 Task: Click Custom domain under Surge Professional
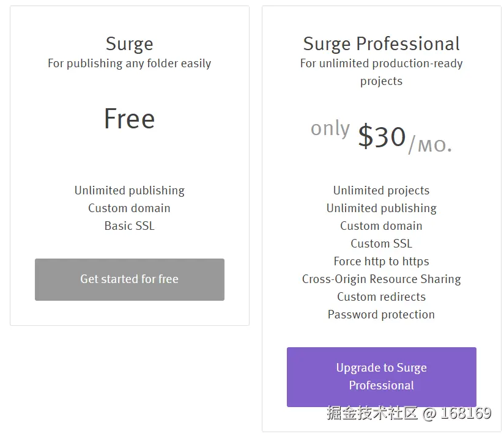[x=381, y=226]
